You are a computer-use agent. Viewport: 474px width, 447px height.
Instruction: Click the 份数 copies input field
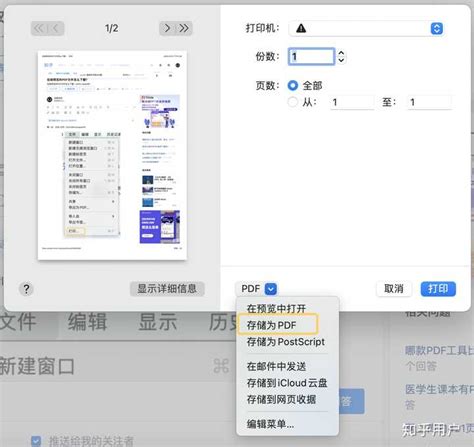pos(311,56)
